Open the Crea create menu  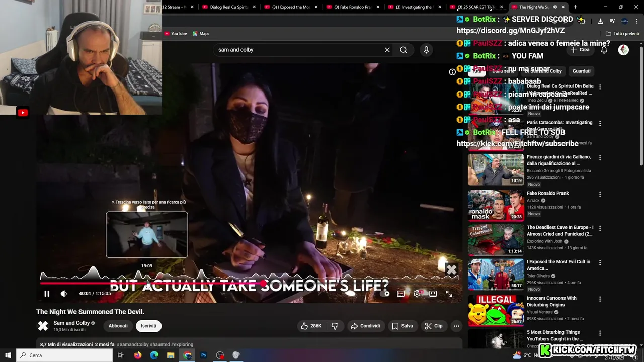click(x=580, y=50)
